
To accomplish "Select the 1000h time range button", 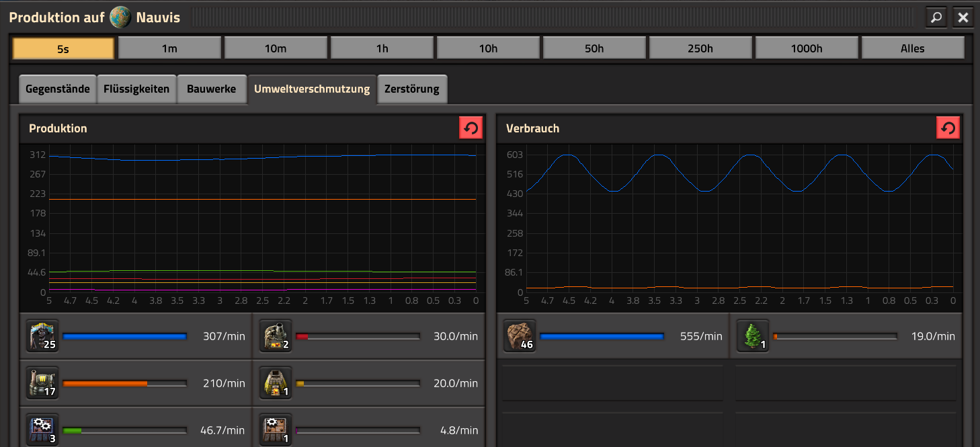I will click(806, 48).
